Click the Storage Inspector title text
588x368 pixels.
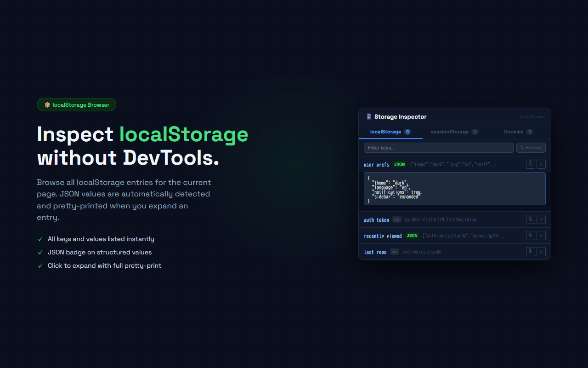(401, 117)
